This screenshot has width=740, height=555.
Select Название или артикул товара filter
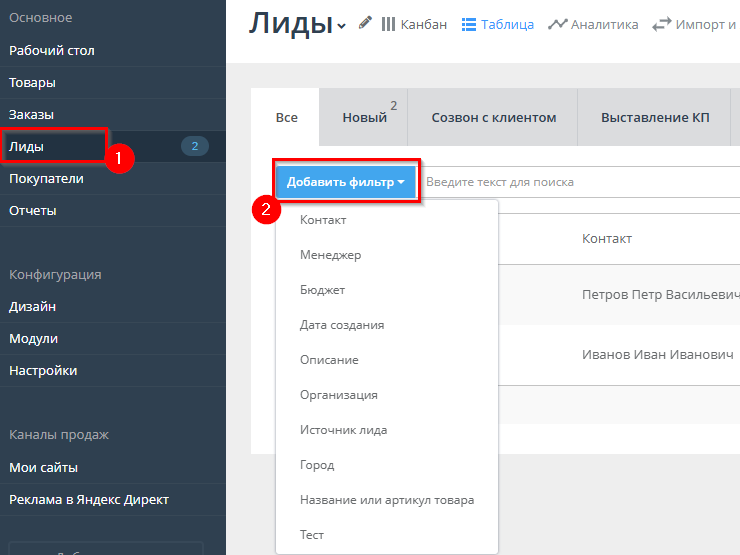tap(386, 500)
